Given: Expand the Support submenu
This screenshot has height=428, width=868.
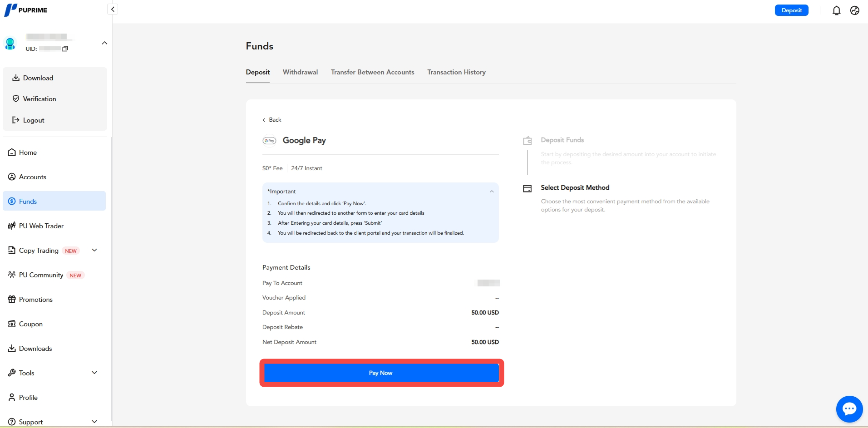Looking at the screenshot, I should tap(94, 422).
